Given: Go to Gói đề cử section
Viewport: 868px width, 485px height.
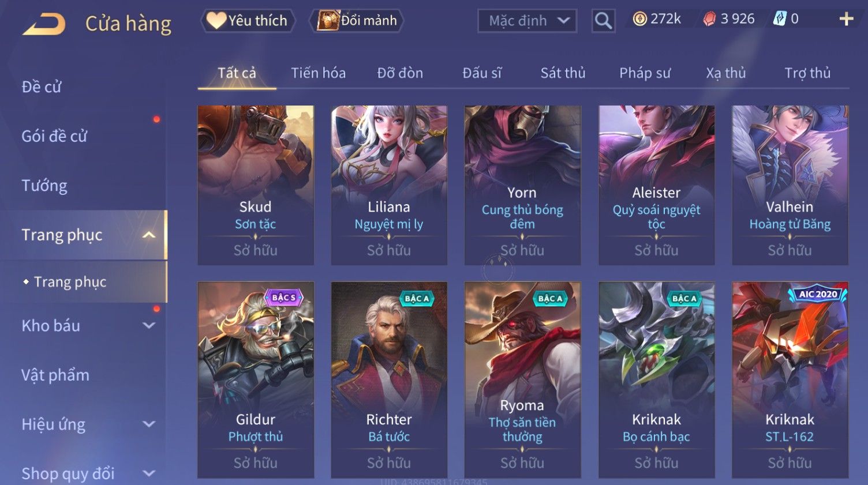Looking at the screenshot, I should coord(54,136).
